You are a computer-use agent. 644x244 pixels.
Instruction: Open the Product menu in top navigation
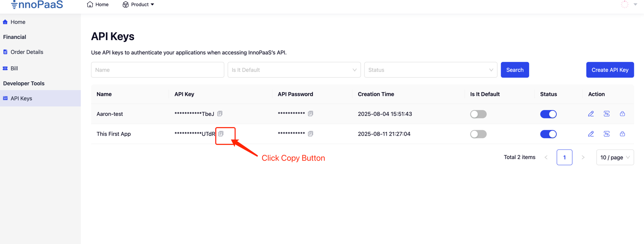[x=138, y=5]
